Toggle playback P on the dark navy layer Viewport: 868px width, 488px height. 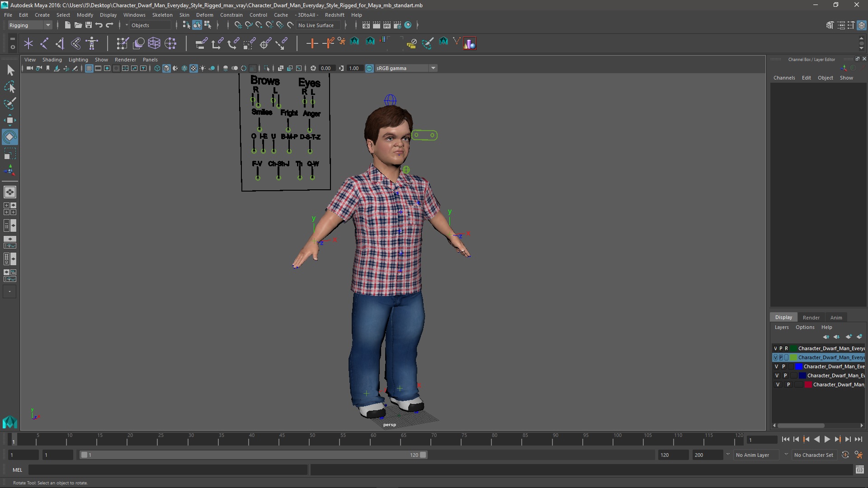tap(785, 375)
